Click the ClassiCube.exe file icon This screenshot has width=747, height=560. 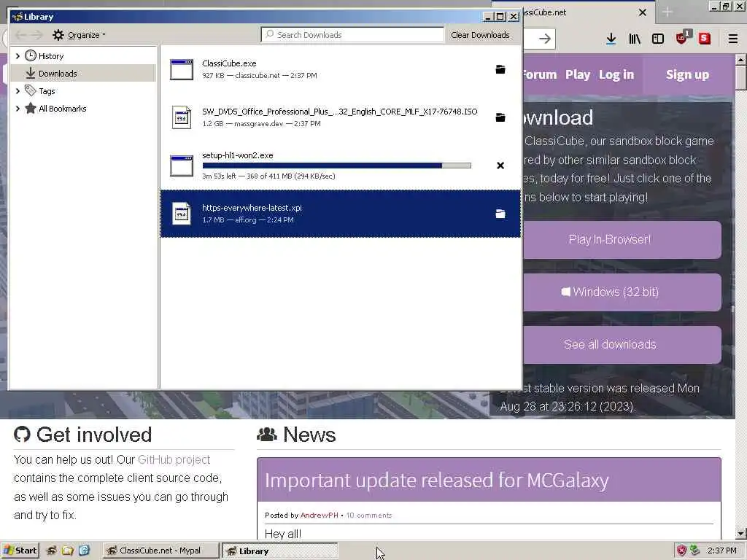click(182, 69)
